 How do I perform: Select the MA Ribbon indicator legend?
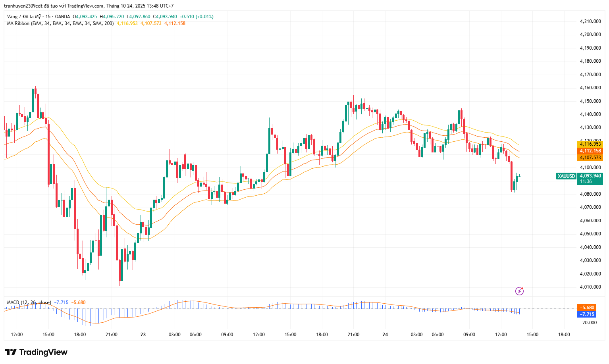[x=60, y=23]
